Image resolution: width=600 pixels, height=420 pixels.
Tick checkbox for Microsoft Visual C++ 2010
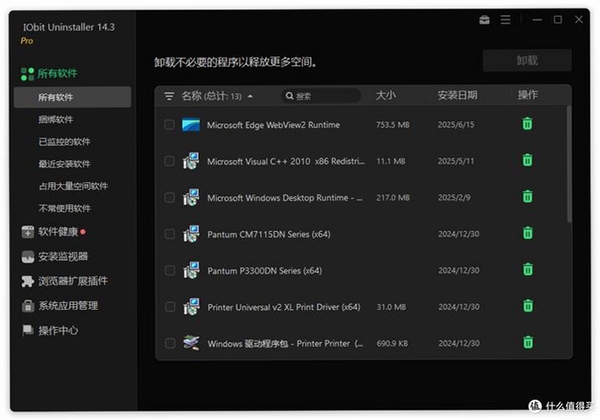[169, 161]
